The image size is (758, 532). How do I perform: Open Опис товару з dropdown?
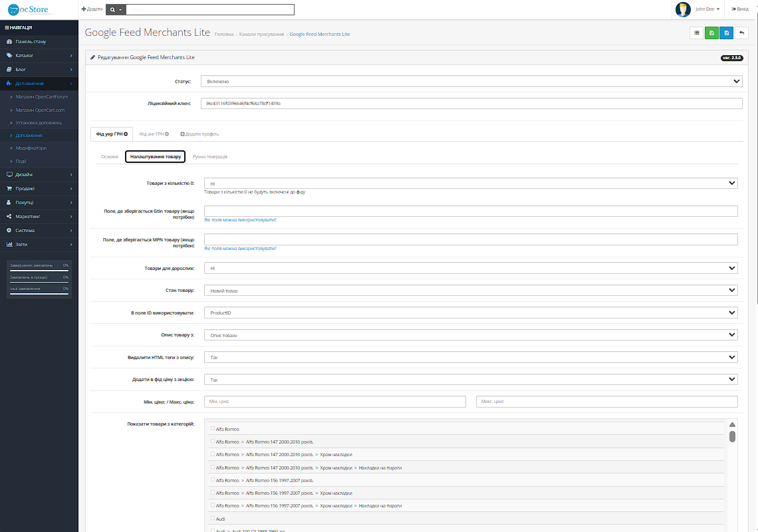471,334
